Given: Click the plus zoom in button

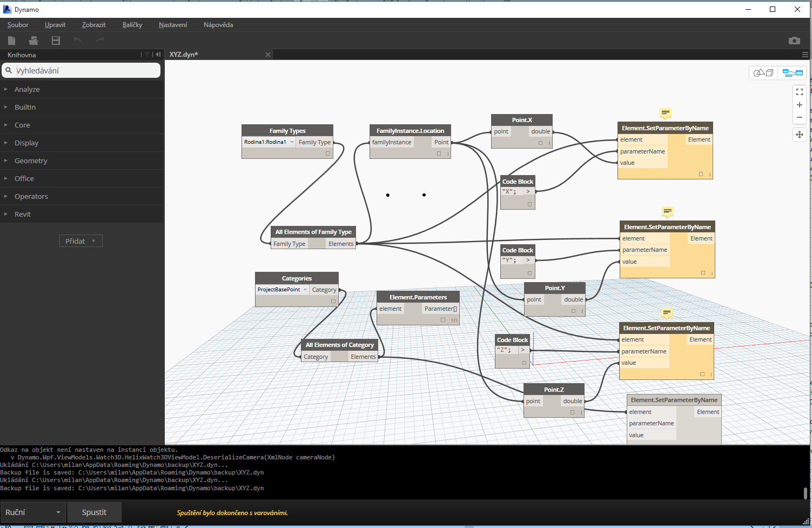Looking at the screenshot, I should [799, 105].
